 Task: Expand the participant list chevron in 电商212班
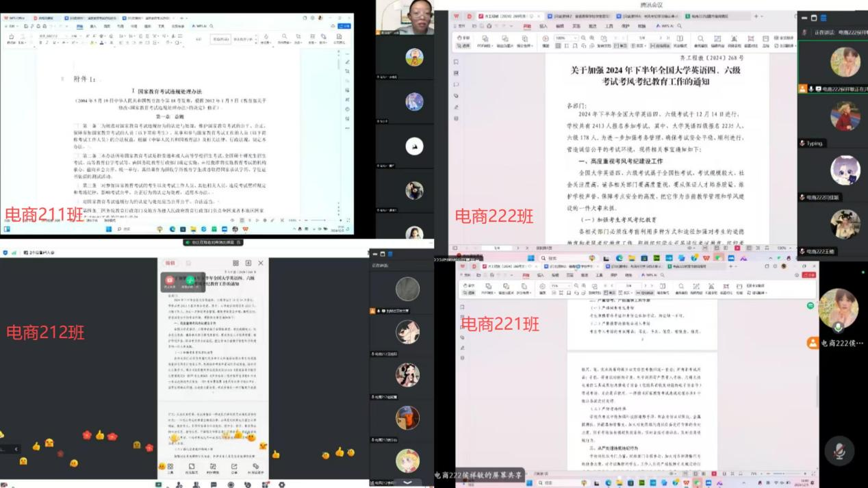pyautogui.click(x=407, y=482)
